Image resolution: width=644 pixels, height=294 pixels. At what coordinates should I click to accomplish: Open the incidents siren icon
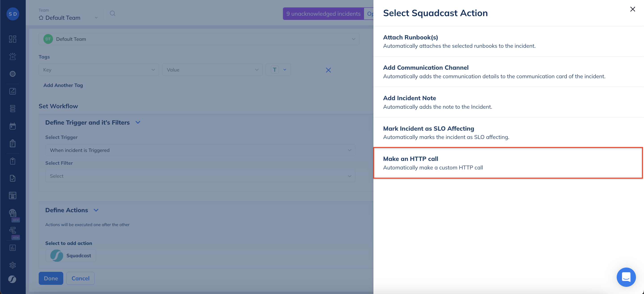click(x=13, y=56)
